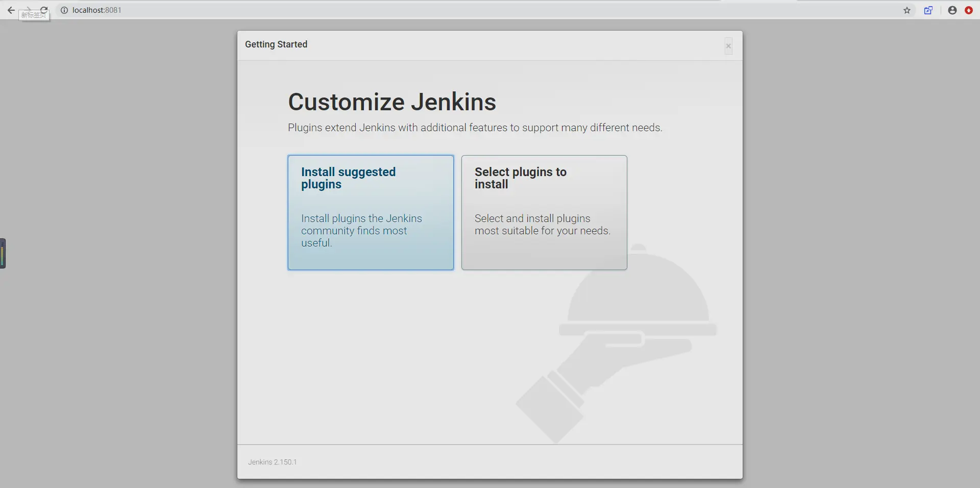Click the red browser extension icon
The image size is (980, 488).
pyautogui.click(x=969, y=10)
